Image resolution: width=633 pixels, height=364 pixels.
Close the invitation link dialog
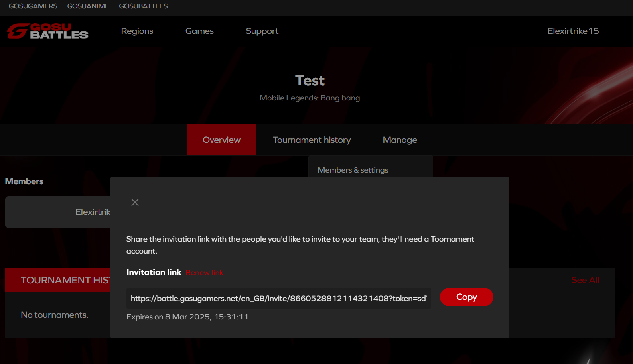click(135, 203)
